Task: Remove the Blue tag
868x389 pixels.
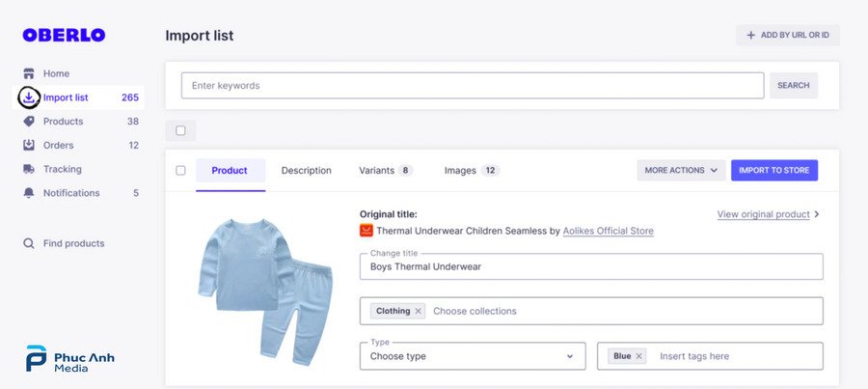Action: (638, 356)
